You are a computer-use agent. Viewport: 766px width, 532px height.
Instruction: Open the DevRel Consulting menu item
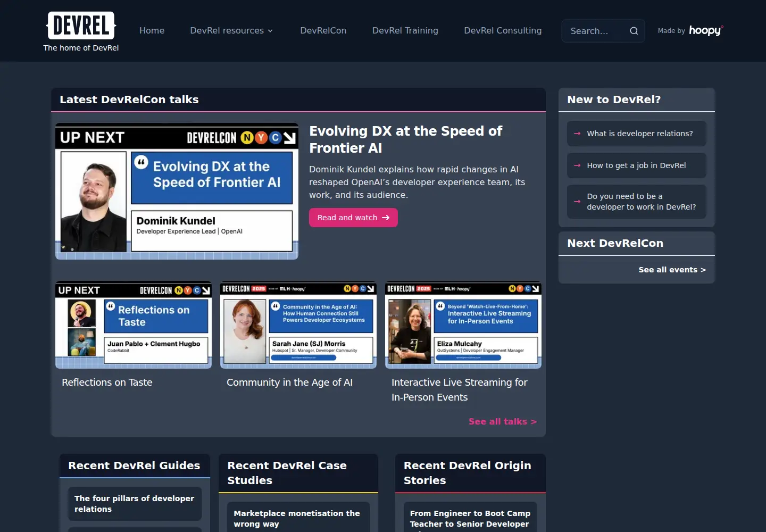[x=503, y=30]
